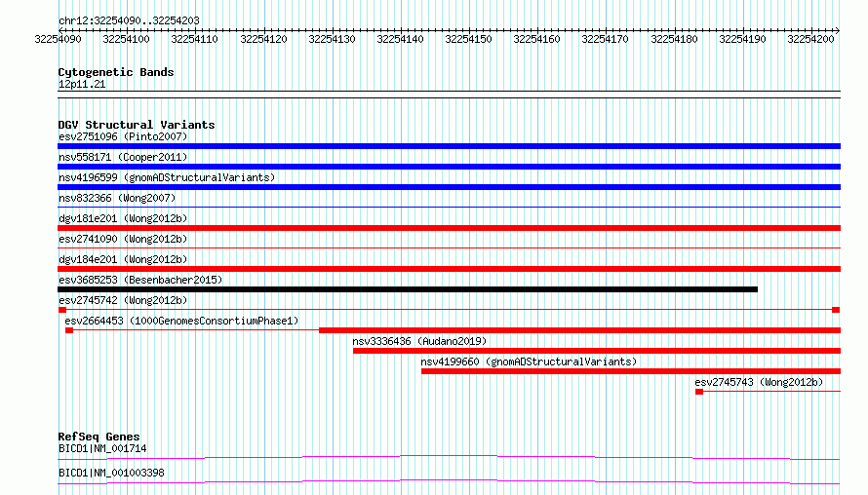Click the magenta line under BICD1|NM_001714

[449, 457]
